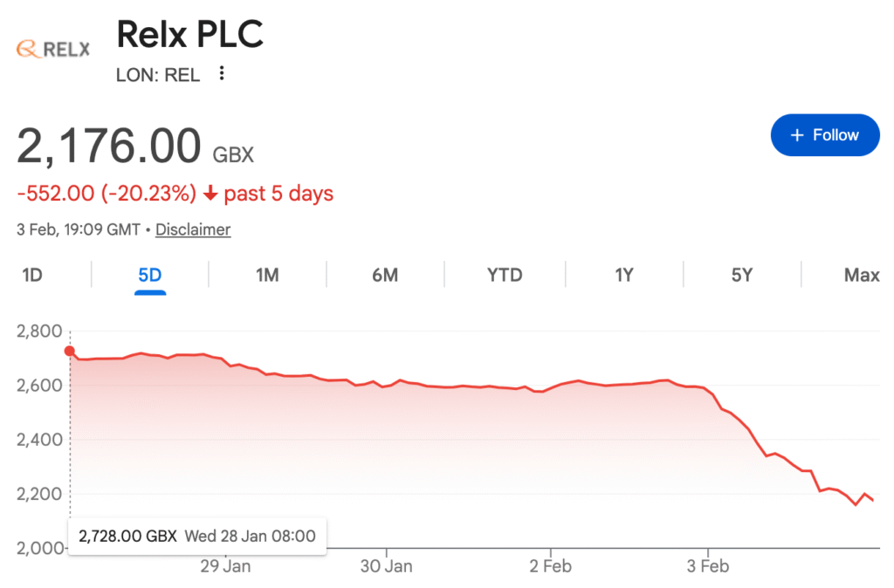
Task: Switch to the 1Y range tab
Action: pos(623,276)
